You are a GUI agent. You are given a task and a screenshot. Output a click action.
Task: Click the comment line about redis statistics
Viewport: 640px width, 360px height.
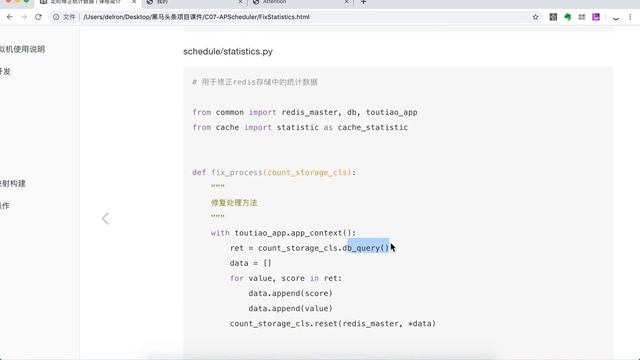(x=255, y=82)
